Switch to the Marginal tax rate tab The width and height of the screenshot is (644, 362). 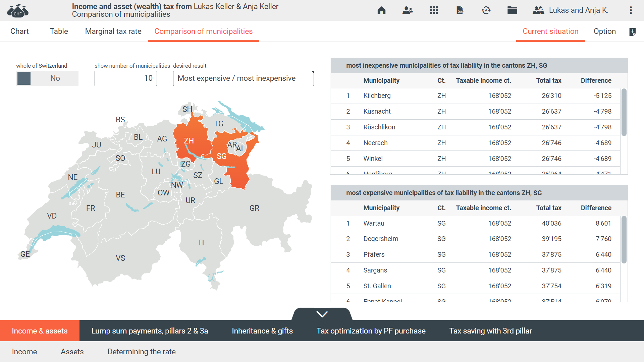coord(113,32)
